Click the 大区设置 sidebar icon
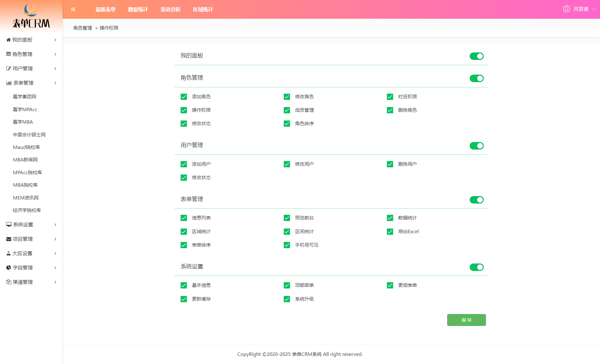This screenshot has height=364, width=600. [x=8, y=253]
